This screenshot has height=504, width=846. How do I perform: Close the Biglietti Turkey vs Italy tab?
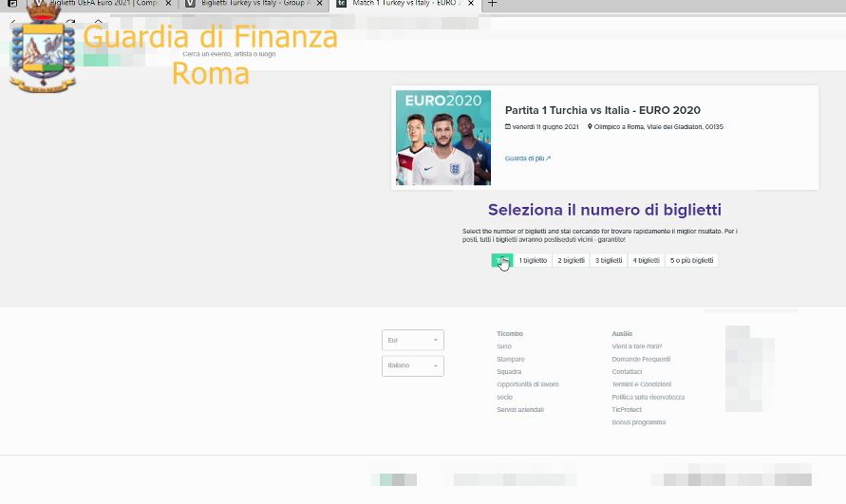[x=319, y=3]
